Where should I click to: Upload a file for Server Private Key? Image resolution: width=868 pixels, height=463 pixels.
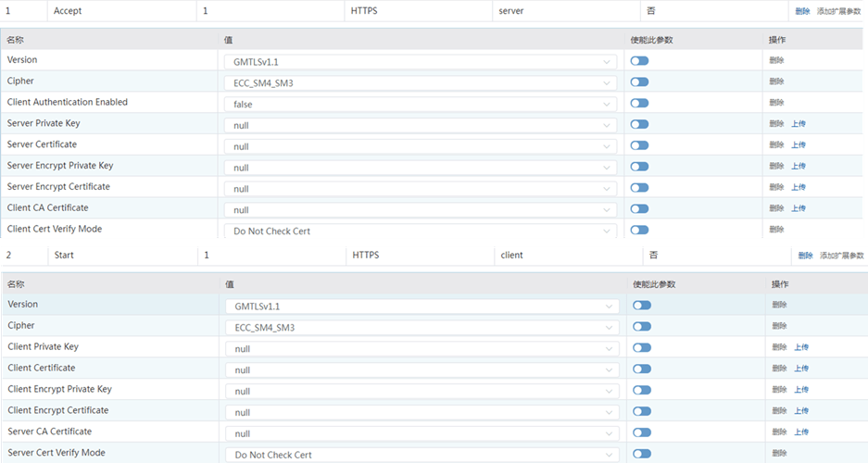pyautogui.click(x=799, y=124)
